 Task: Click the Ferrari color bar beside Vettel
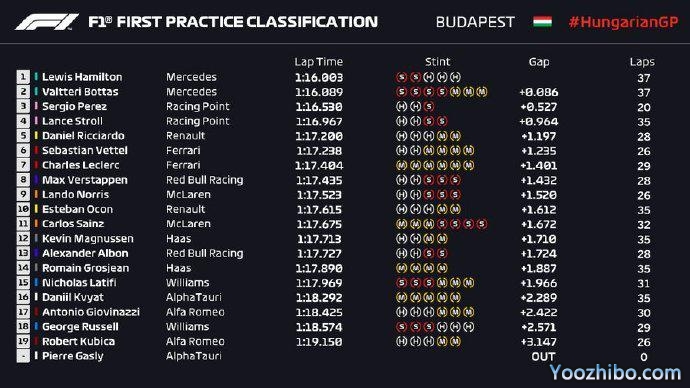coord(36,150)
